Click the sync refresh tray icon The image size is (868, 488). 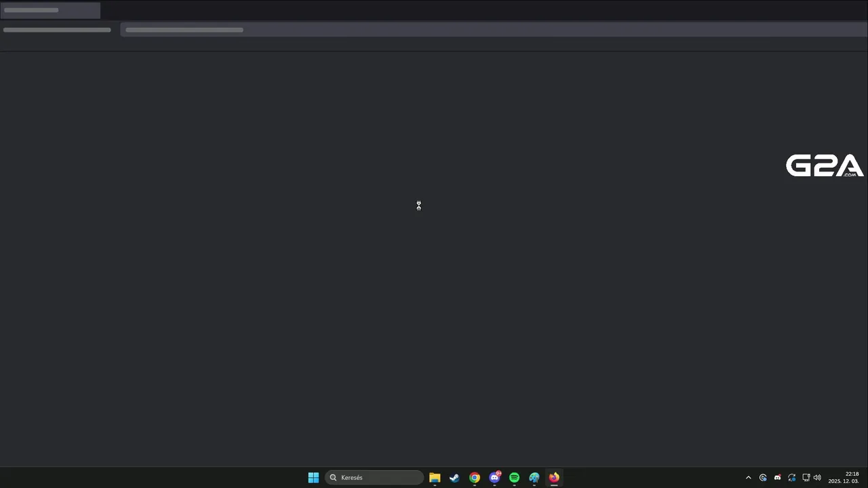click(x=791, y=478)
